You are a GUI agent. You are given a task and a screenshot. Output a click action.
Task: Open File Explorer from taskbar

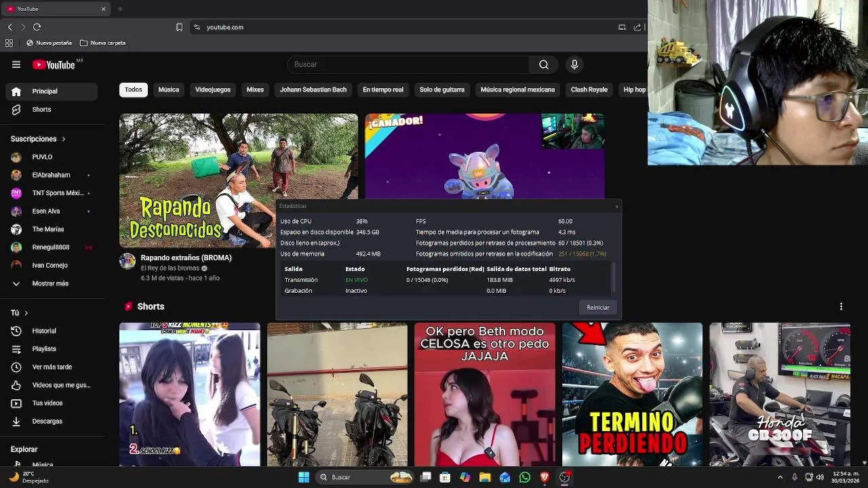pyautogui.click(x=485, y=477)
